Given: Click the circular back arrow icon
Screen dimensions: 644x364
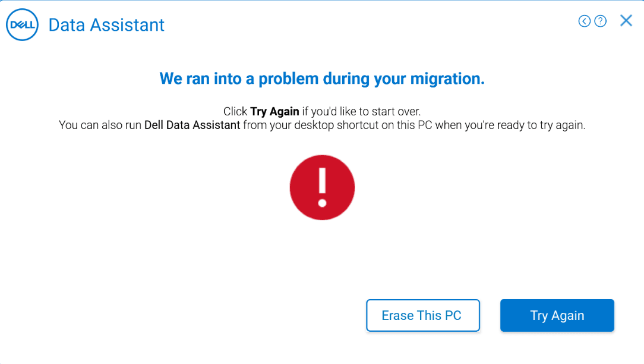Looking at the screenshot, I should (585, 21).
